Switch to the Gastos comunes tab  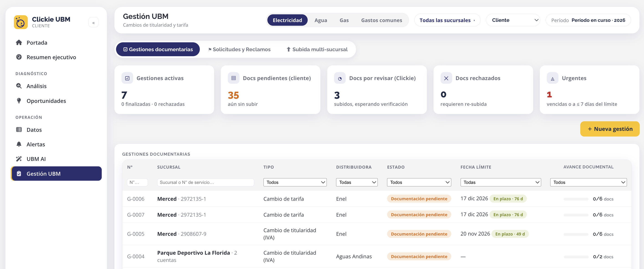point(381,20)
